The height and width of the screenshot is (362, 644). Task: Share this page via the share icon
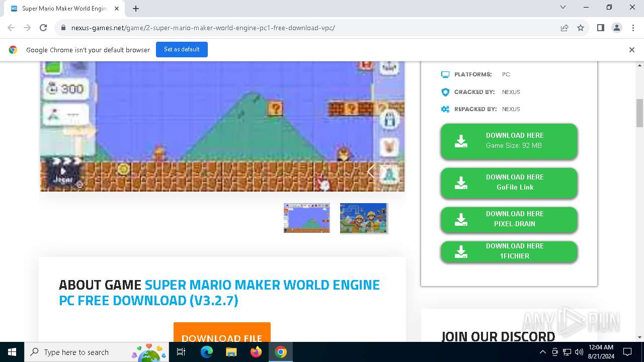point(565,28)
